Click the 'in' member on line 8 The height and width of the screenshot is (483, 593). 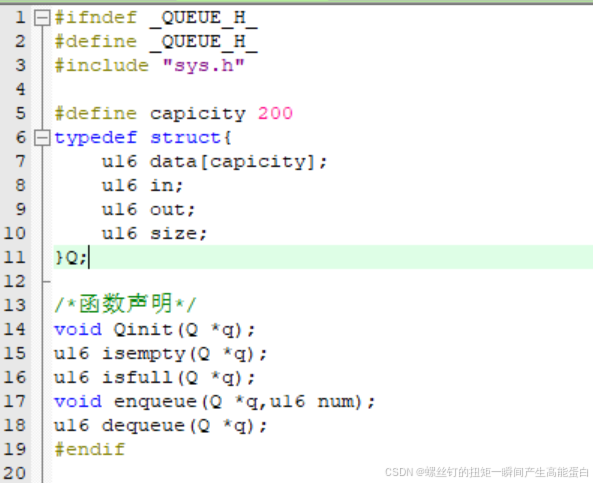[x=161, y=186]
